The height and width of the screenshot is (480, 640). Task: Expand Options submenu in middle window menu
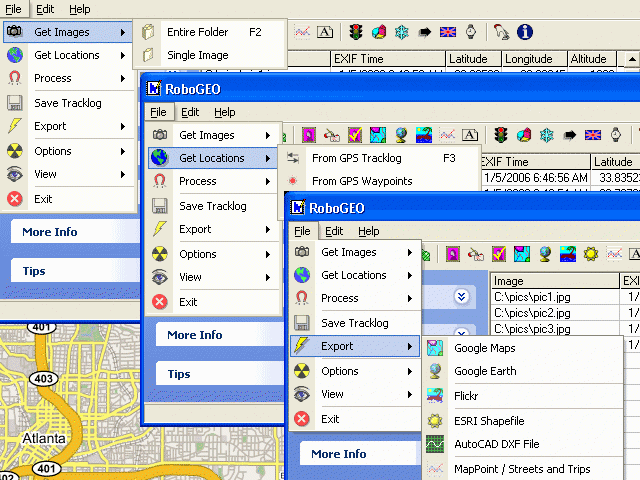tap(268, 254)
